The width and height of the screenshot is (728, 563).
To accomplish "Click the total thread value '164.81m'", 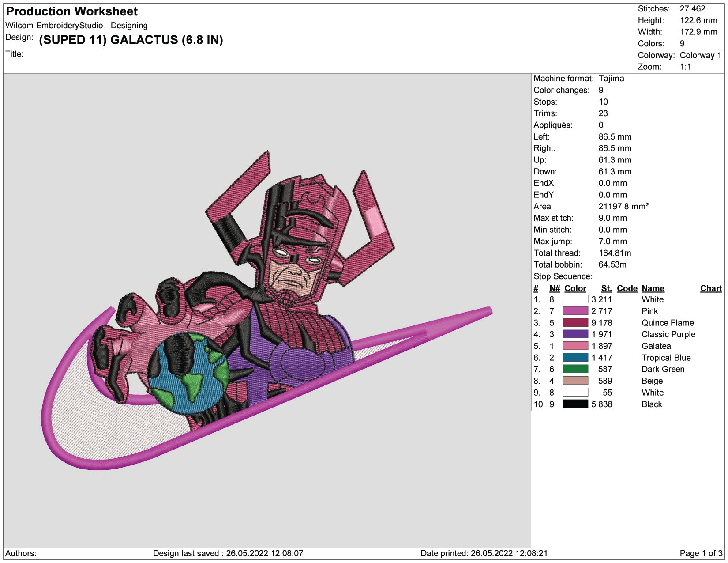I will 615,253.
